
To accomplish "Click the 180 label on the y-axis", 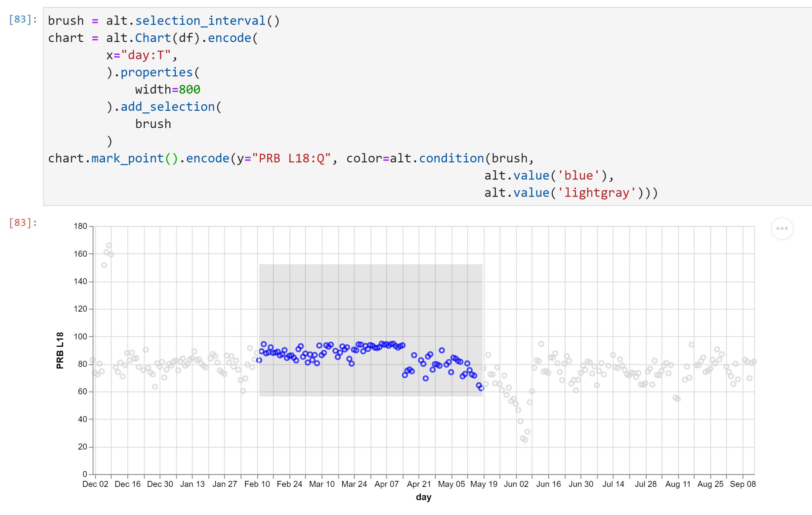I will (81, 227).
